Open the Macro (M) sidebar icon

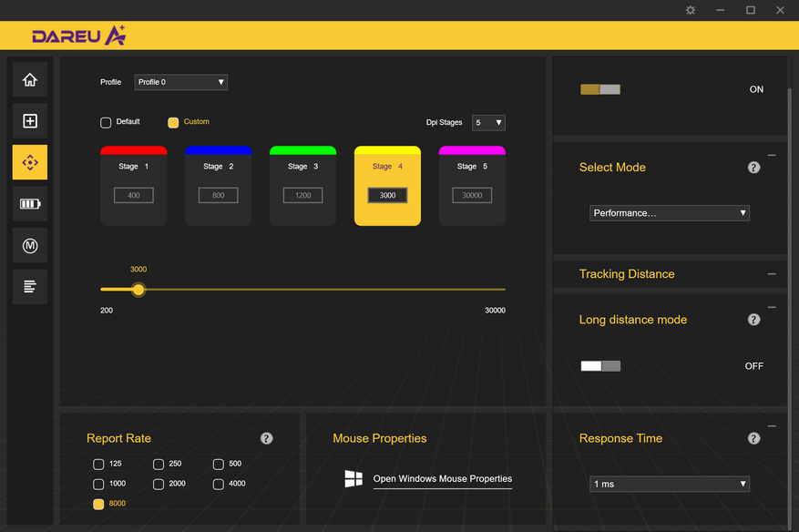(x=30, y=245)
